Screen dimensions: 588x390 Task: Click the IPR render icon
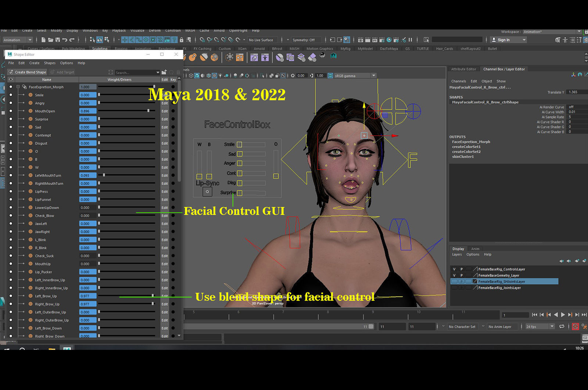(x=375, y=40)
